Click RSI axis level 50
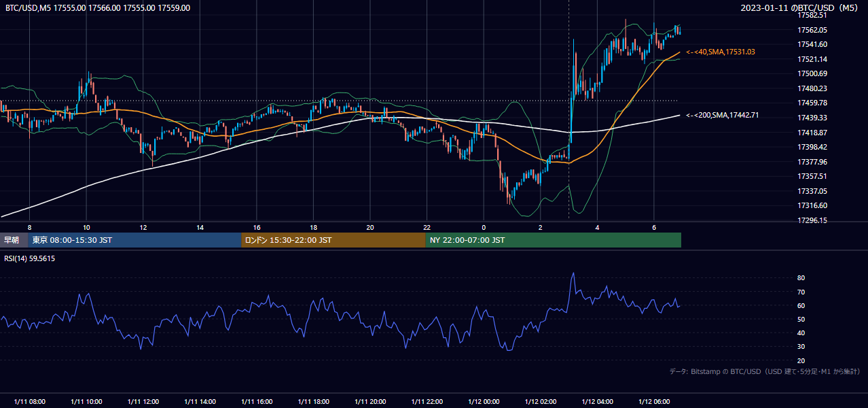The width and height of the screenshot is (868, 408). (801, 319)
